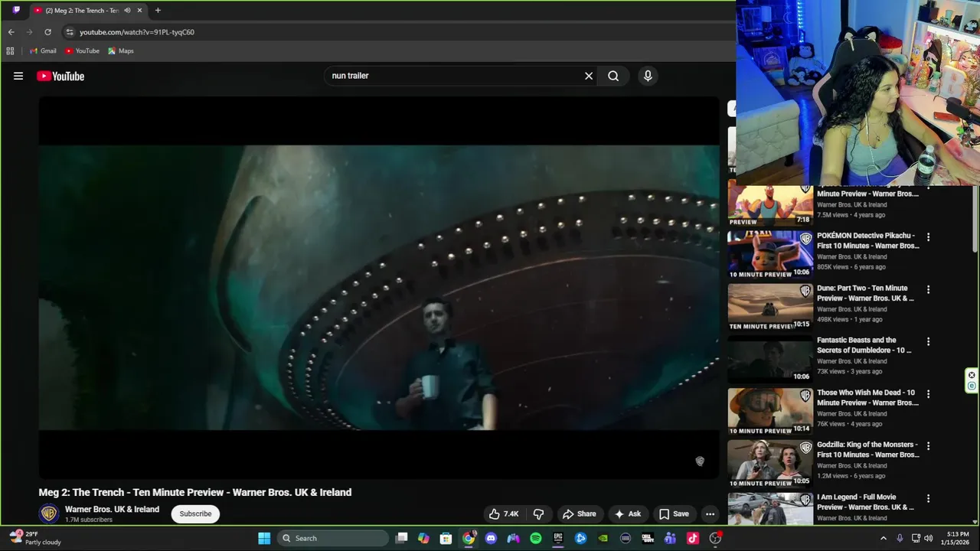980x551 pixels.
Task: Open the weather widget showing 29°F
Action: click(x=35, y=538)
